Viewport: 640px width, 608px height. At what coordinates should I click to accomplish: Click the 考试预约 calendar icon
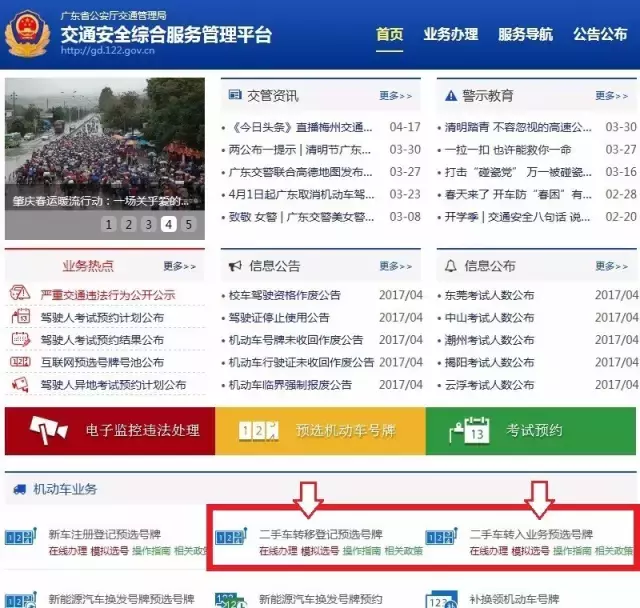(469, 430)
